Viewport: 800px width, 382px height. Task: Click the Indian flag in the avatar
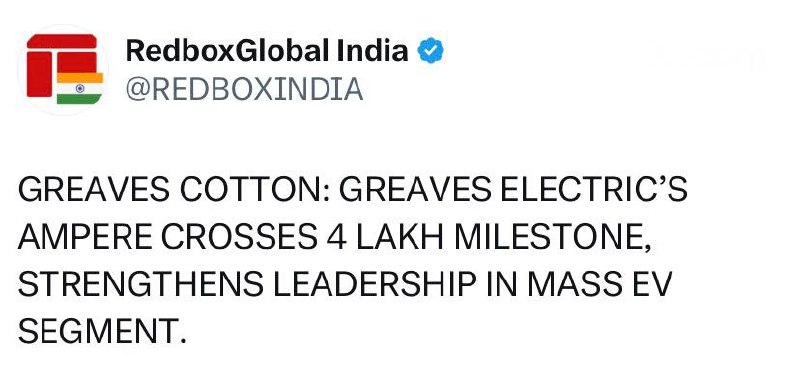(x=80, y=88)
